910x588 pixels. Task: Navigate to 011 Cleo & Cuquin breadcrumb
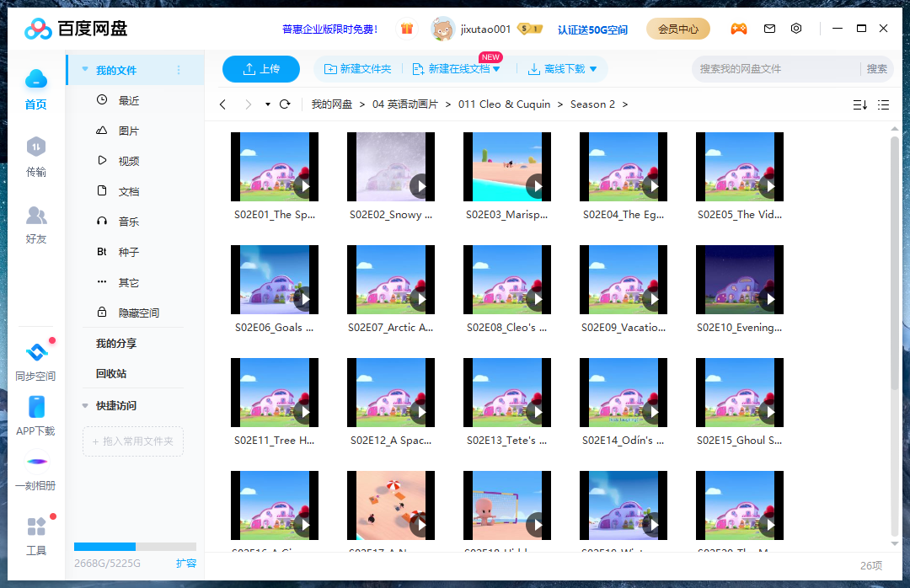(505, 104)
